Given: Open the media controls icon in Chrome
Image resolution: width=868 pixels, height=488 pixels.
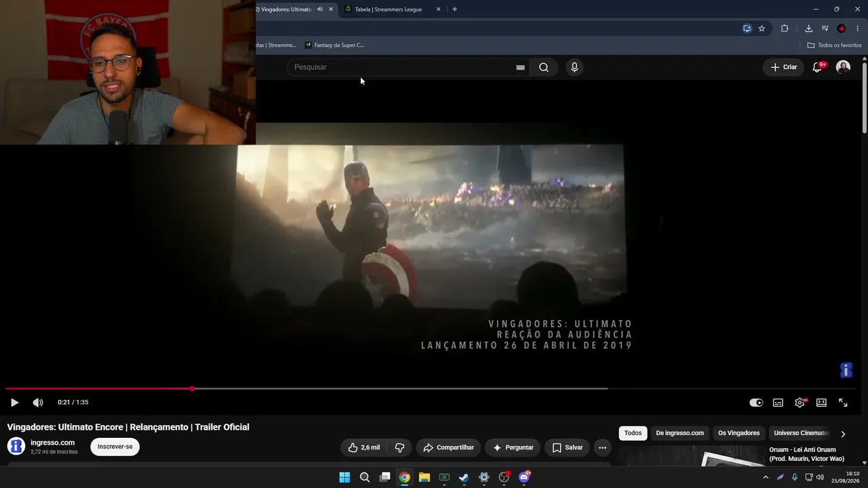Looking at the screenshot, I should (825, 28).
